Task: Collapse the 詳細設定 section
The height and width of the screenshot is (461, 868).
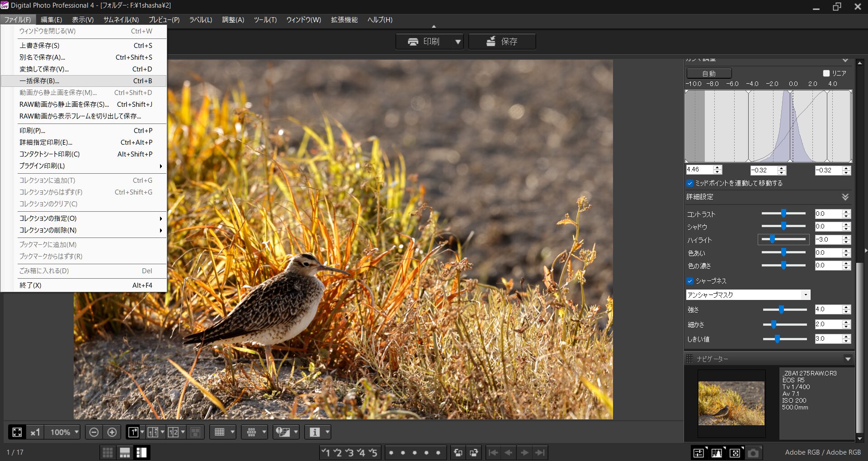Action: 845,197
